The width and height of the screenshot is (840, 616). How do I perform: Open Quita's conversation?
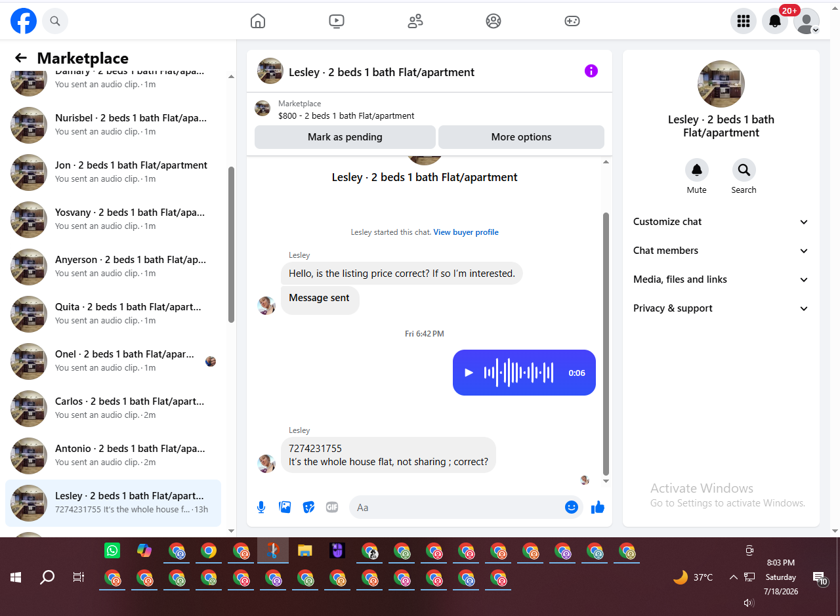tap(113, 313)
